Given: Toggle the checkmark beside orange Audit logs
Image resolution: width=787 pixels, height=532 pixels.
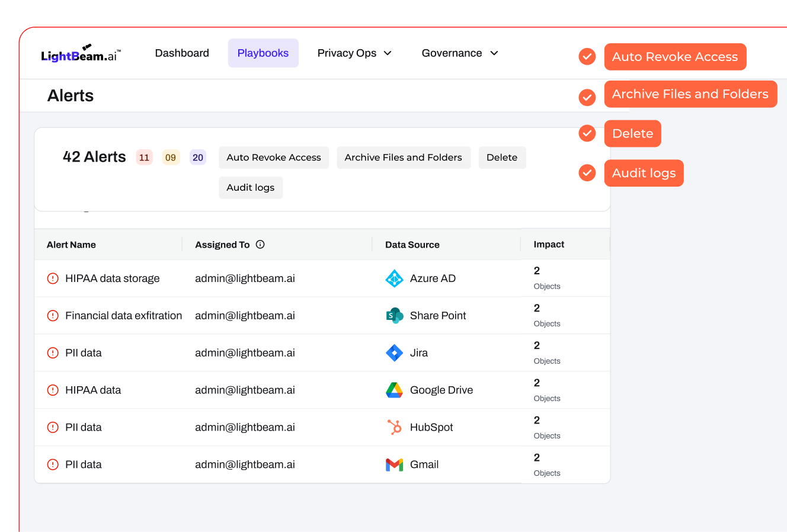Looking at the screenshot, I should pyautogui.click(x=587, y=173).
